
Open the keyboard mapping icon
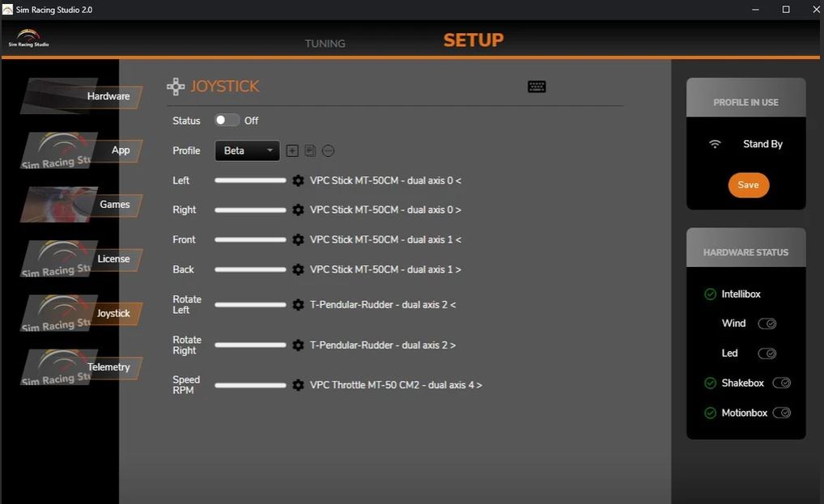537,87
